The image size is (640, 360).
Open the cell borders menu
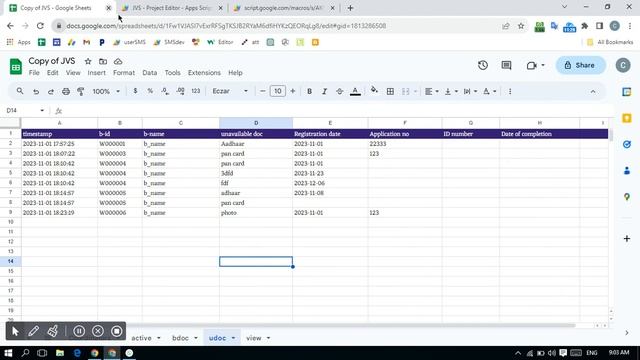coord(390,91)
